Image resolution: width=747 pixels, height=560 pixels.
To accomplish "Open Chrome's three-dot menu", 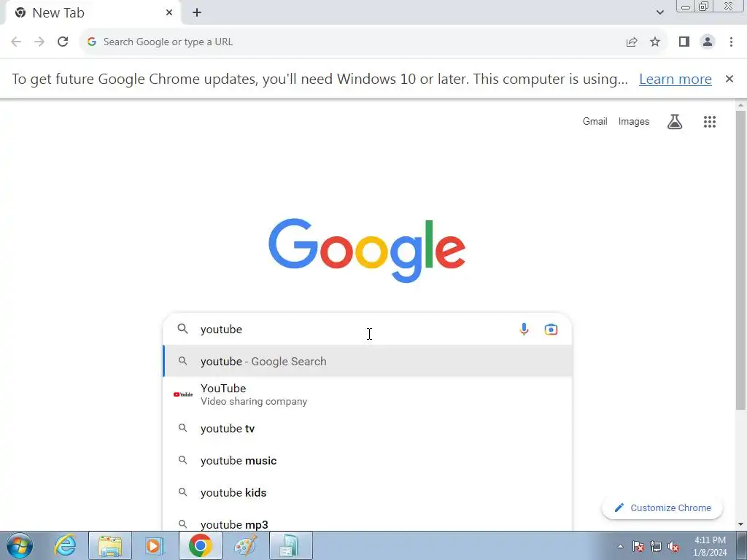I will tap(731, 42).
